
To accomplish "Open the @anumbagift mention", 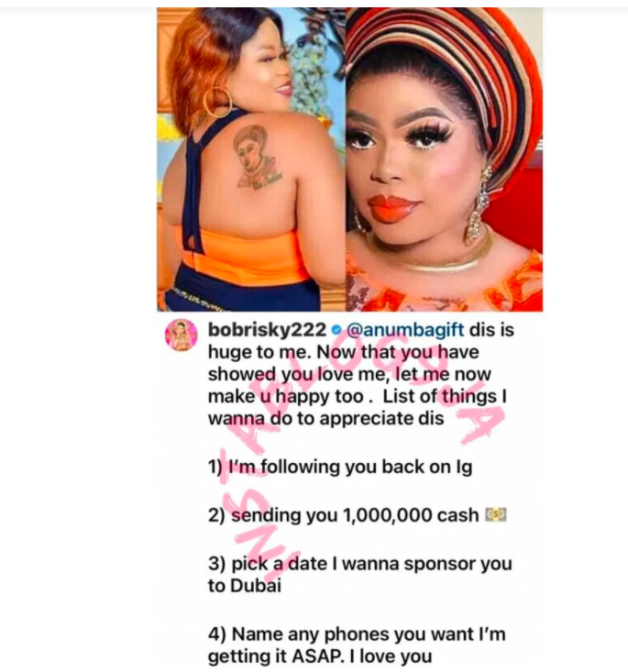I will coord(404,329).
